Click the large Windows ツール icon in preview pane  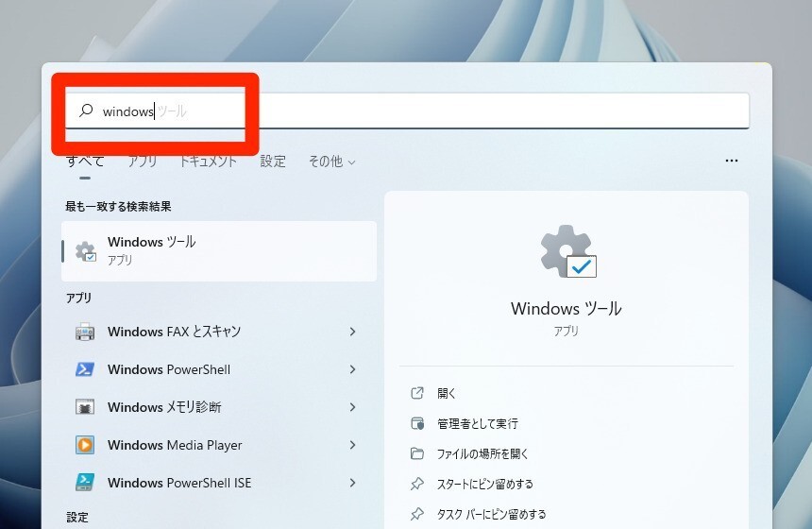[x=568, y=251]
